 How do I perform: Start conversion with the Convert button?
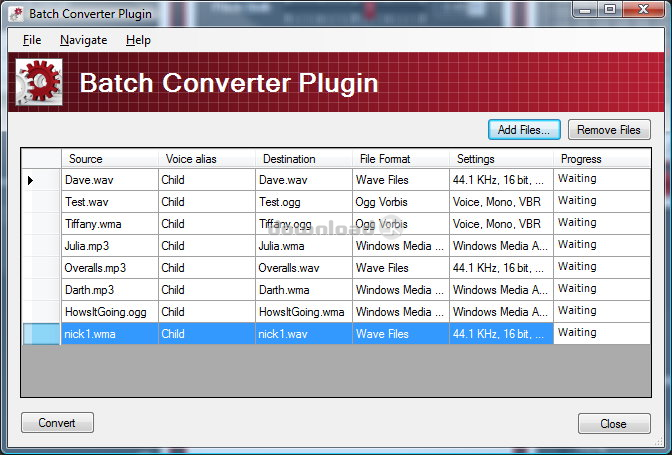pyautogui.click(x=57, y=423)
